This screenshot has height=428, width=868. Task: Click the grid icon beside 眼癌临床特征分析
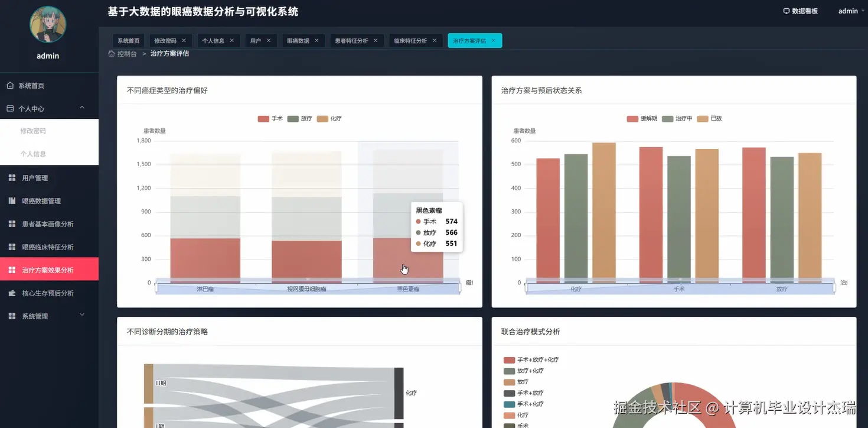pos(12,247)
